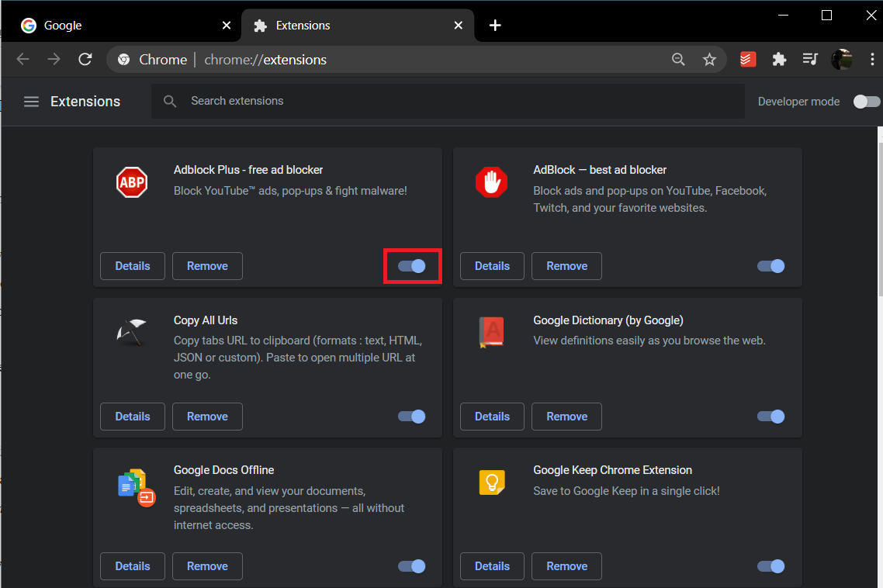Image resolution: width=883 pixels, height=588 pixels.
Task: Open the Chrome three-dot menu
Action: [x=872, y=58]
